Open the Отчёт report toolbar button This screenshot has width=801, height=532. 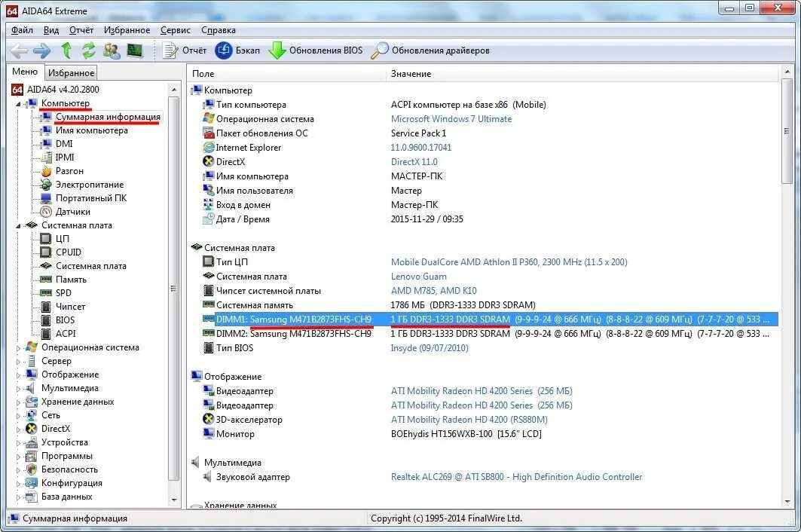tap(185, 50)
